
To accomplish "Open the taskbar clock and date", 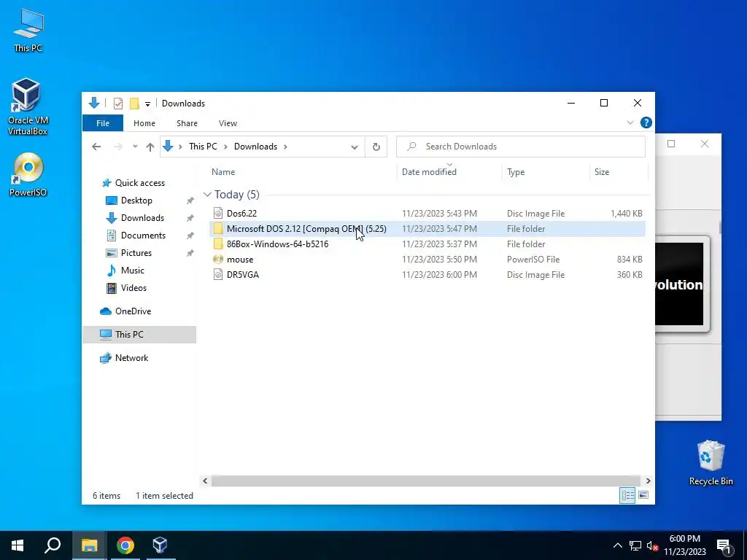I will pyautogui.click(x=684, y=545).
